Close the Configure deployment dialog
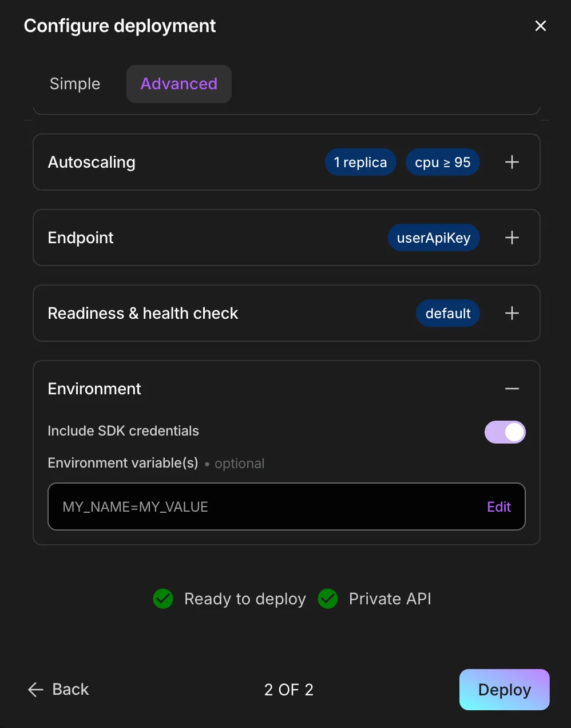The image size is (571, 728). pos(540,26)
